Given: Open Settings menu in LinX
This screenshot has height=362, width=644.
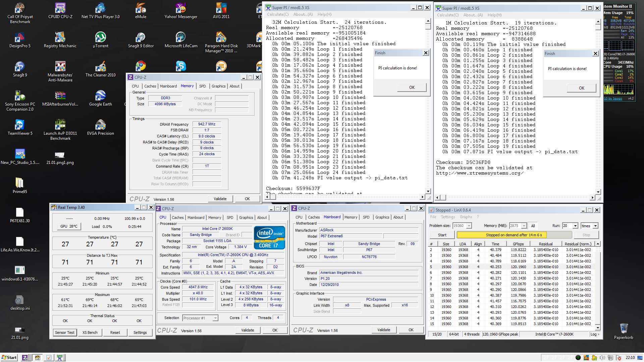Looking at the screenshot, I should tap(448, 217).
